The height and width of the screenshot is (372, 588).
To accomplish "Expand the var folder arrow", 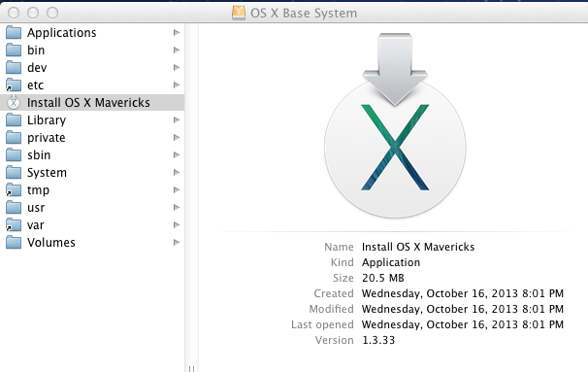I will 177,225.
